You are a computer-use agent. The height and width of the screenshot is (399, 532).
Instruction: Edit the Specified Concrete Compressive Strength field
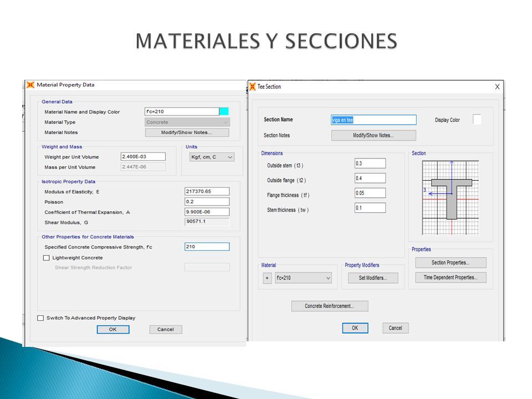click(207, 247)
